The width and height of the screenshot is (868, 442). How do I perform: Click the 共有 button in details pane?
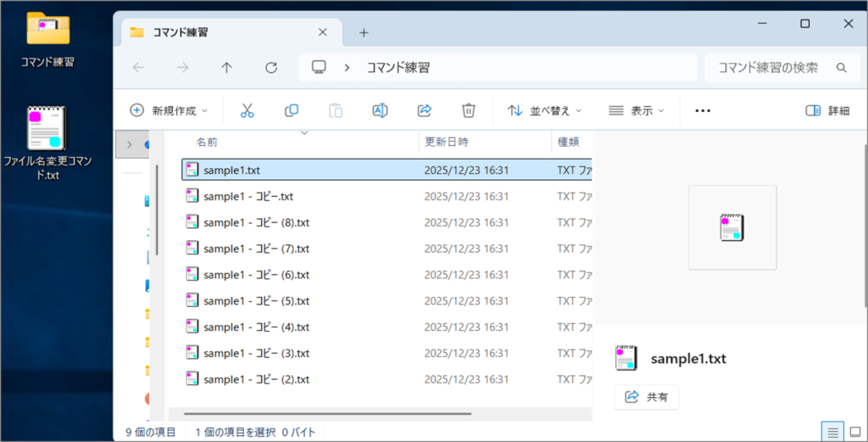[647, 397]
